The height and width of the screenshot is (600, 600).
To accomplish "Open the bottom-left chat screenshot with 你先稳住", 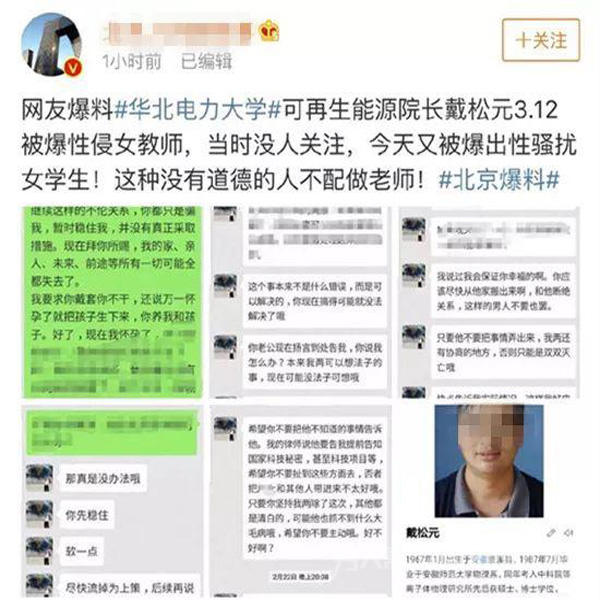I will pos(112,501).
